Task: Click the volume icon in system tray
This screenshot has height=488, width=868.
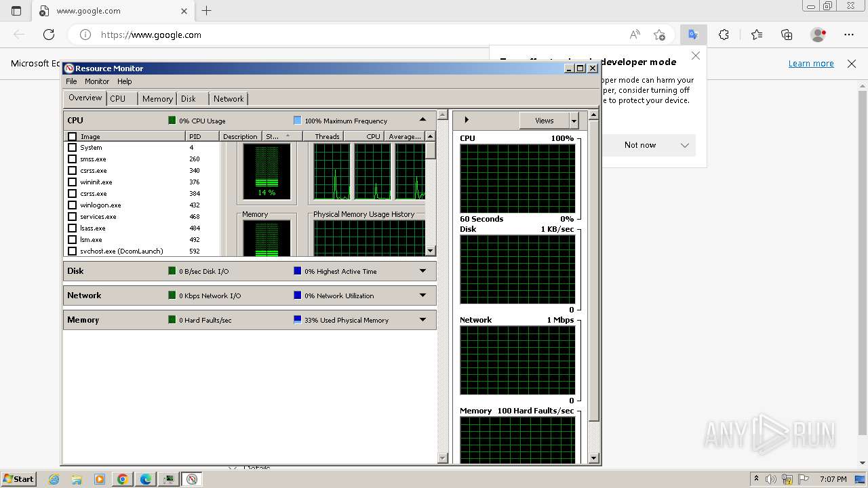Action: [772, 479]
